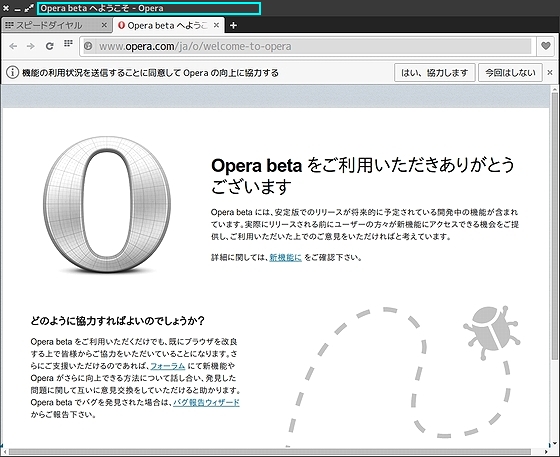Open a new tab with plus button
This screenshot has width=560, height=457.
[x=233, y=25]
